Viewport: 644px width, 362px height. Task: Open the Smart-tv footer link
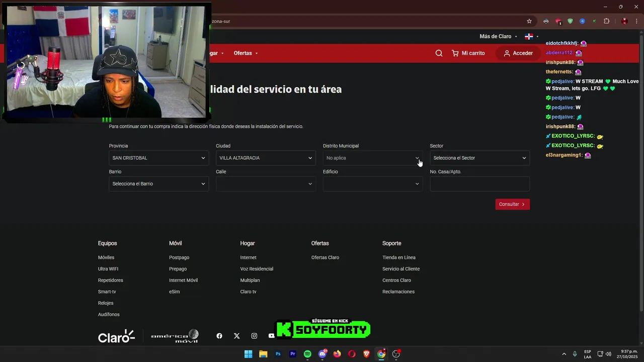click(x=107, y=292)
